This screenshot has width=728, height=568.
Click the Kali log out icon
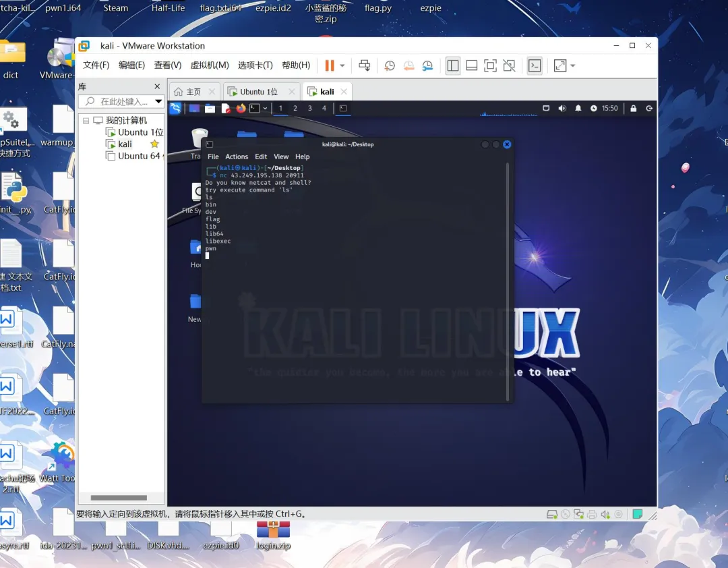point(649,109)
